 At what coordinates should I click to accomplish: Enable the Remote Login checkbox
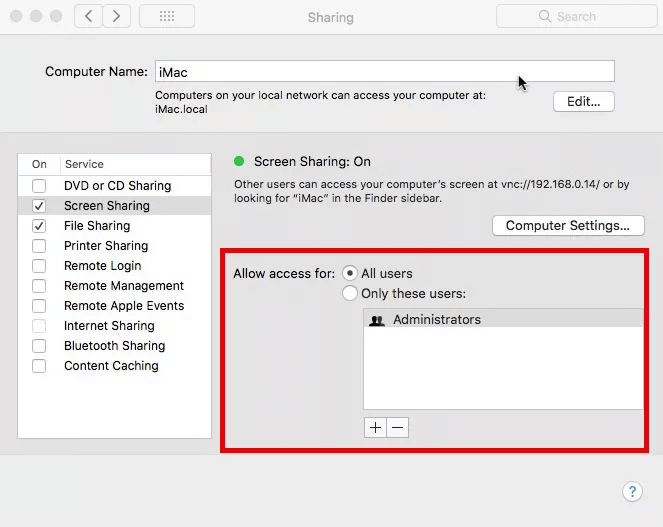39,266
